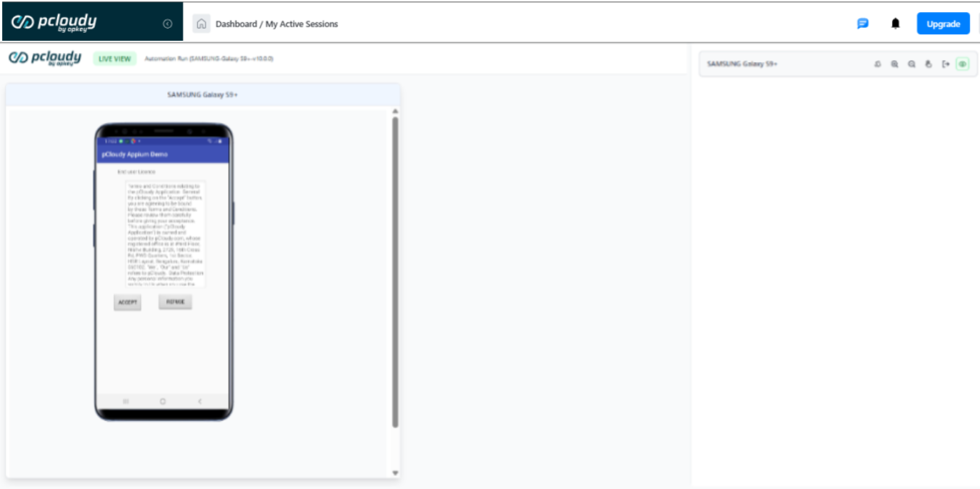The height and width of the screenshot is (489, 980).
Task: Tap the Android recent apps button
Action: click(126, 402)
